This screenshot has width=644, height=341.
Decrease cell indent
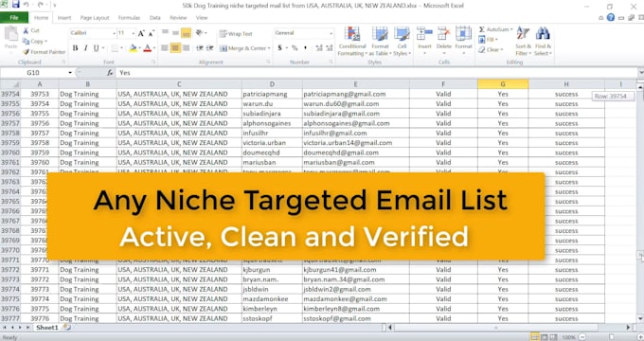(x=200, y=48)
